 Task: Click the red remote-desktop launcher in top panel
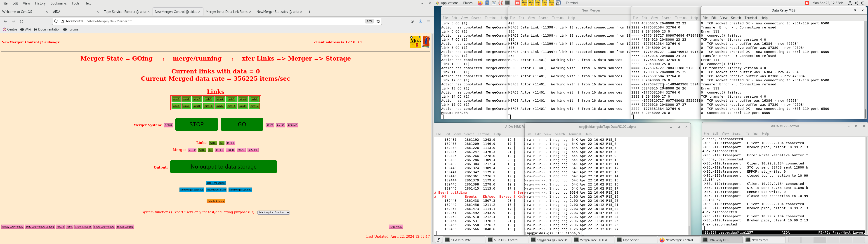point(517,3)
